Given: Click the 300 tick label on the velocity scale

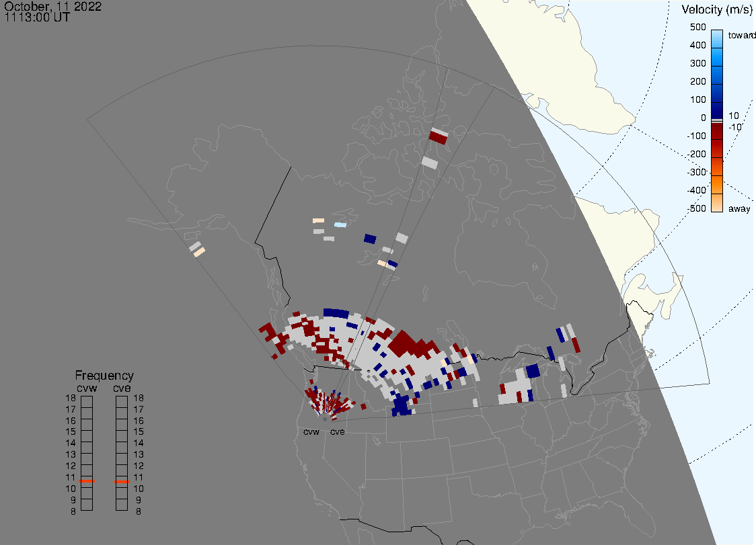Looking at the screenshot, I should click(698, 64).
